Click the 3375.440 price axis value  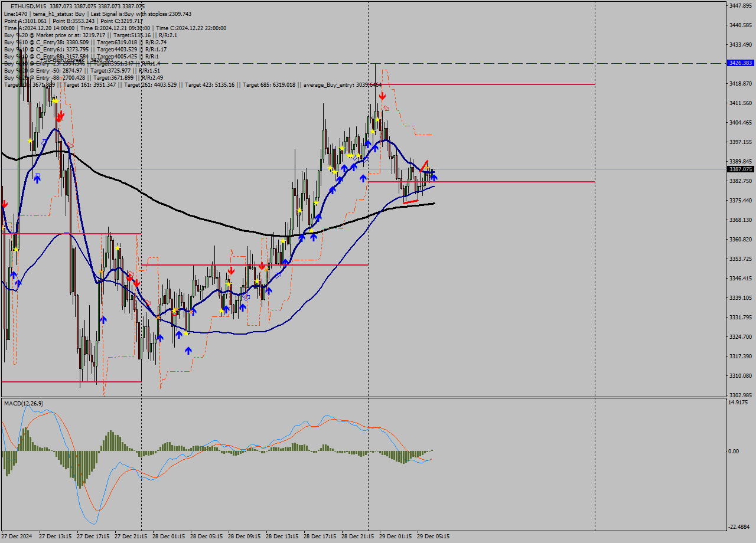(741, 200)
